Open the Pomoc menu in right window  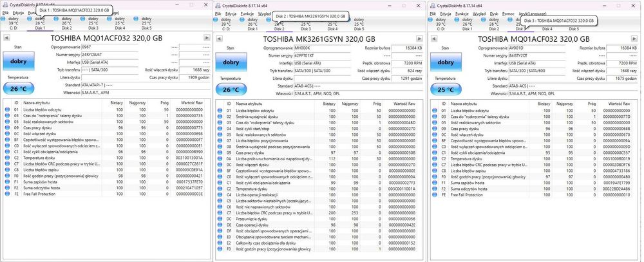[x=508, y=14]
